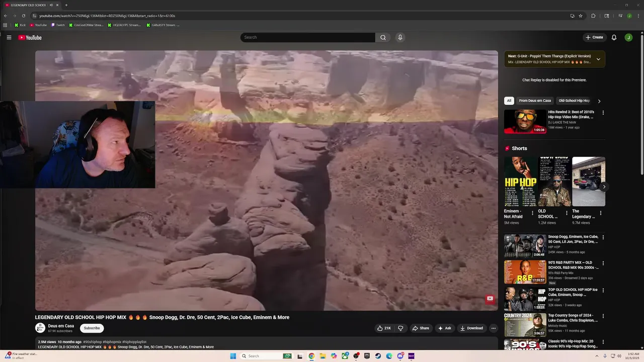Viewport: 644px width, 362px height.
Task: Open the Twitch bookmark
Action: [x=58, y=25]
